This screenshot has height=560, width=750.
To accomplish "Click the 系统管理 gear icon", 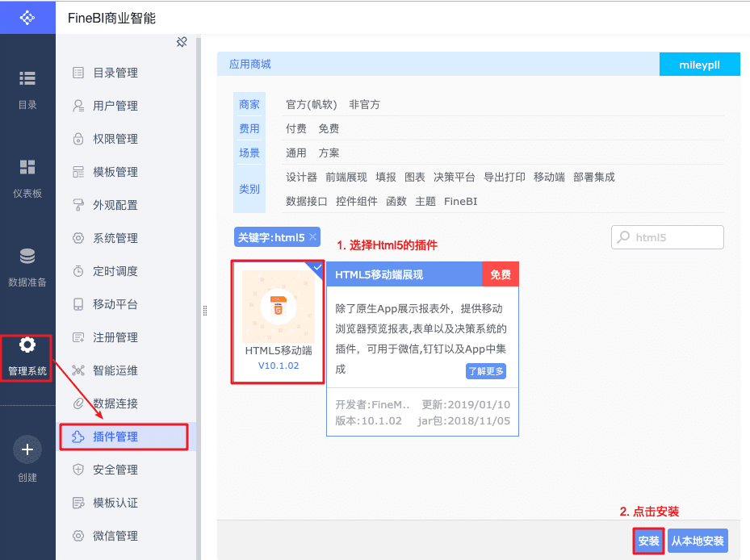I will tap(78, 238).
